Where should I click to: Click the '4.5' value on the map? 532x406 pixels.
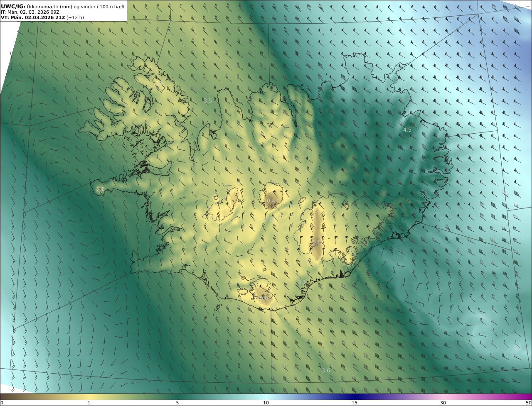tap(407, 130)
